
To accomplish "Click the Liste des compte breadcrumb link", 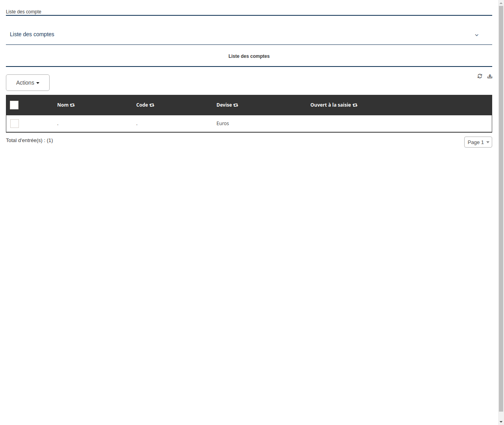I will (x=24, y=12).
